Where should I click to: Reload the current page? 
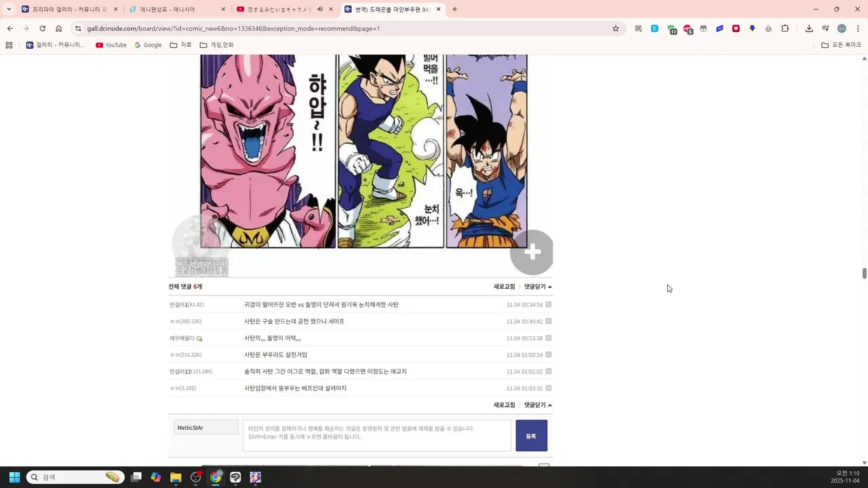tap(42, 28)
